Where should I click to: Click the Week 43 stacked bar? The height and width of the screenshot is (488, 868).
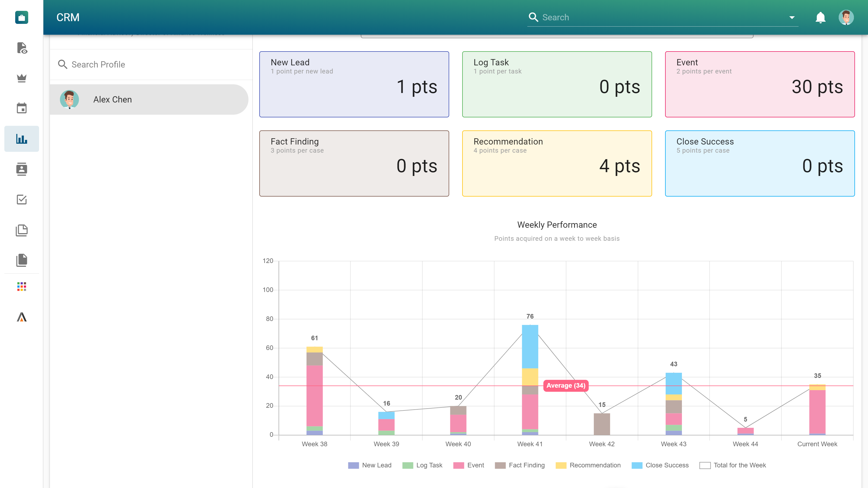click(x=673, y=404)
